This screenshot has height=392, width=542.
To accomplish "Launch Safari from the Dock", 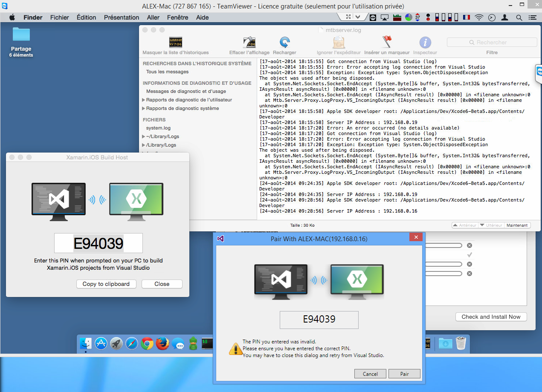I will [x=132, y=343].
